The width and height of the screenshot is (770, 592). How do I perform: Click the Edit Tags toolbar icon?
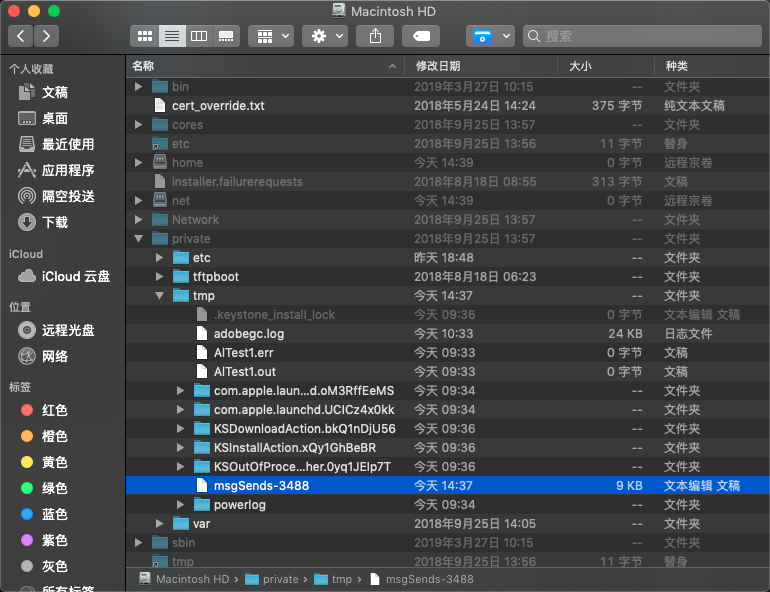pyautogui.click(x=421, y=36)
